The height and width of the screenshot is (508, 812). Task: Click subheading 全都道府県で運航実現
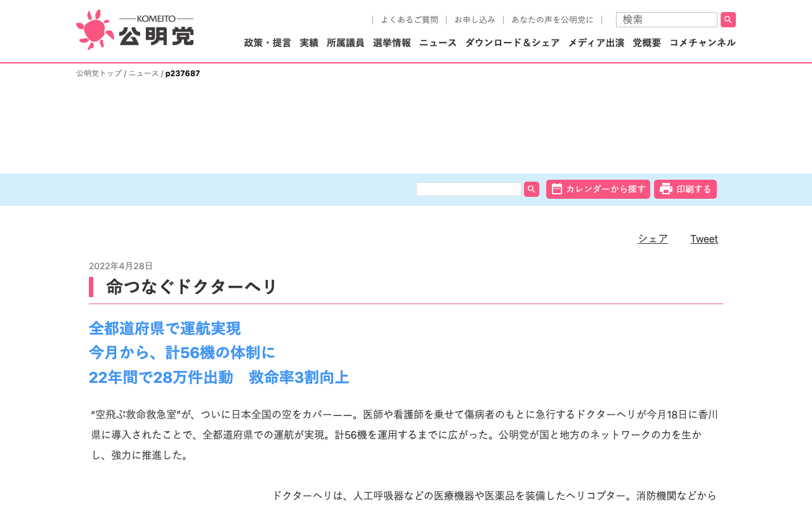[x=165, y=329]
